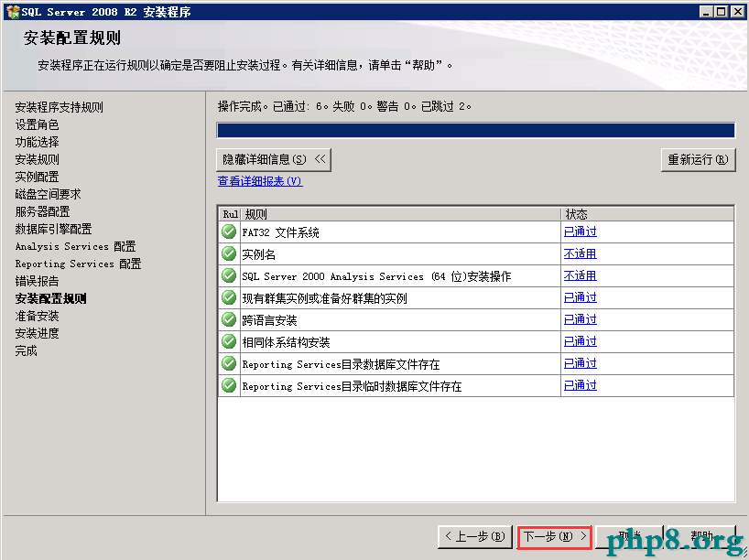The width and height of the screenshot is (749, 560).
Task: Open 不适用 link for SQL Server 2000 Analysis Services
Action: (x=581, y=275)
